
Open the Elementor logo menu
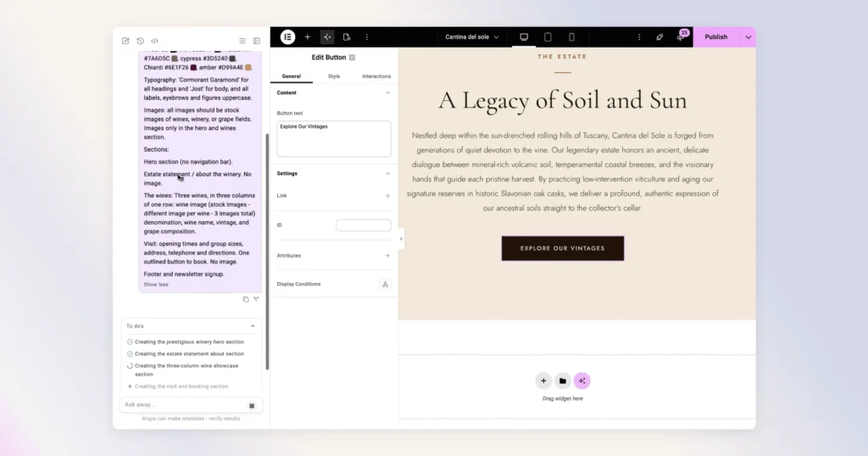tap(288, 37)
